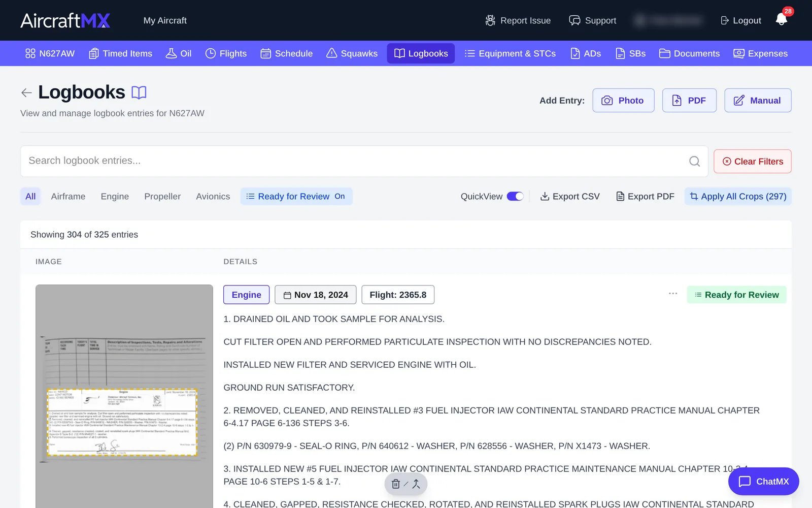Screen dimensions: 812x508
Task: Add a Manual logbook entry
Action: click(x=758, y=101)
